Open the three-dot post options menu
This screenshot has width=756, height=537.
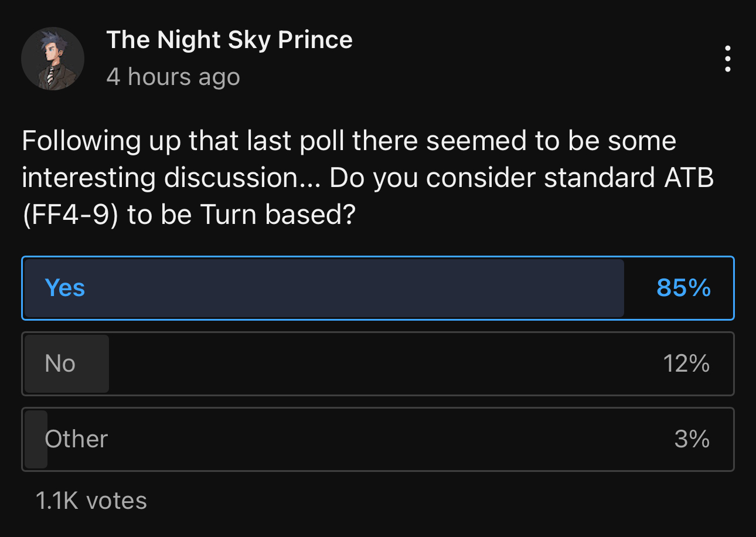point(727,59)
